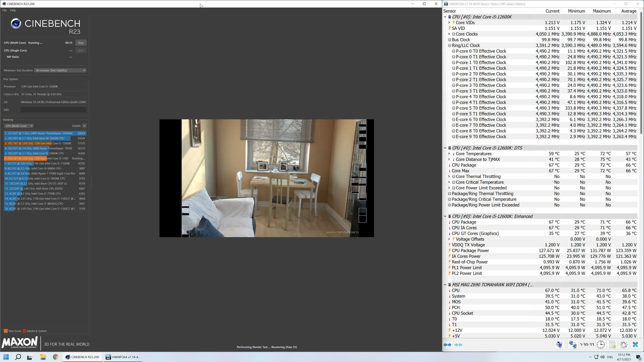The width and height of the screenshot is (644, 362).
Task: Click HWiNFO monitor-with-magnifier icon
Action: pos(559,344)
